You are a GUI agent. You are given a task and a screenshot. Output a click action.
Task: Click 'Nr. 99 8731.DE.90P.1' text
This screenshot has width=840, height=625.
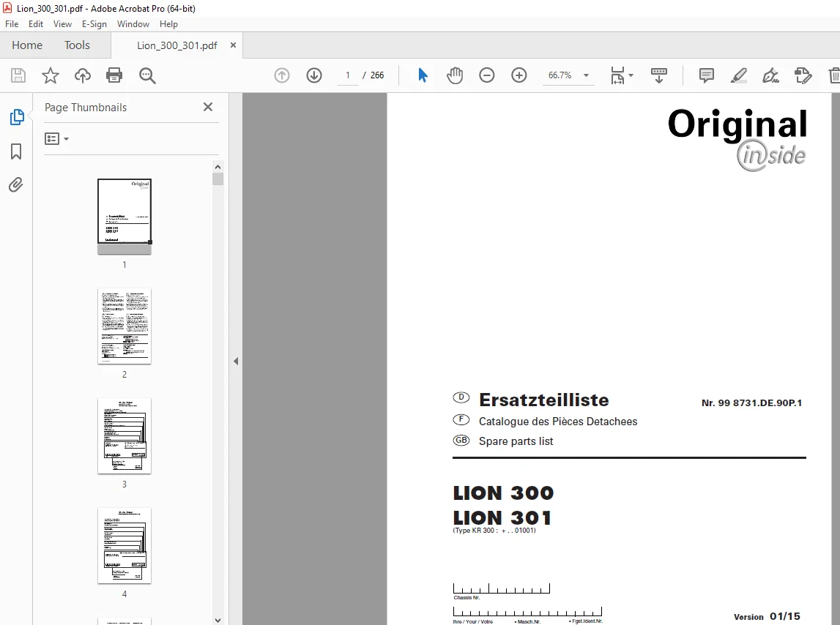coord(751,403)
